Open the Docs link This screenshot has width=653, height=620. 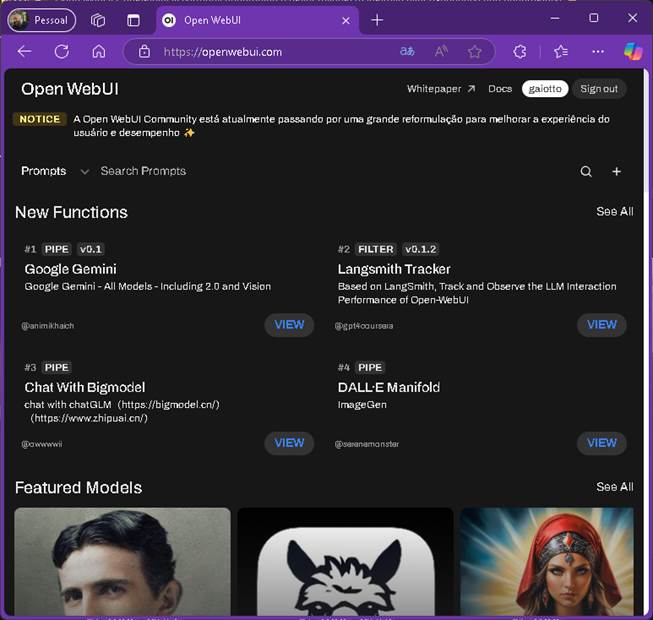[500, 89]
